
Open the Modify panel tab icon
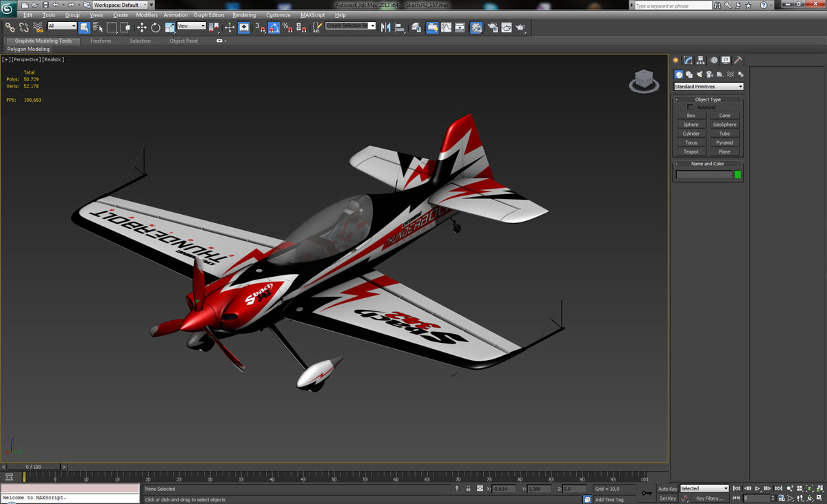click(688, 61)
